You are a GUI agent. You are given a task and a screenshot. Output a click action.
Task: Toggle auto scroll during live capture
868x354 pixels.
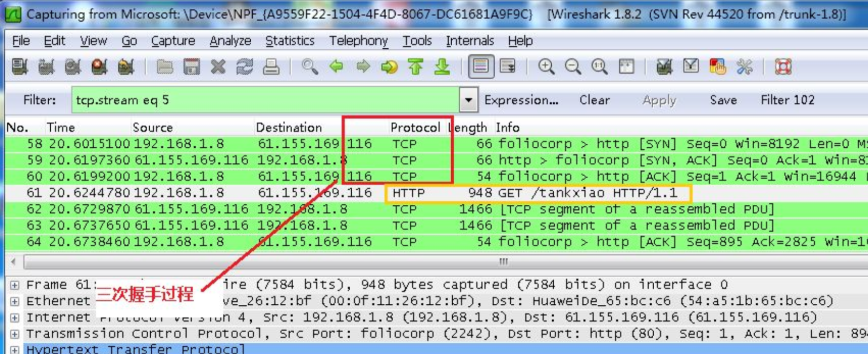coord(507,66)
